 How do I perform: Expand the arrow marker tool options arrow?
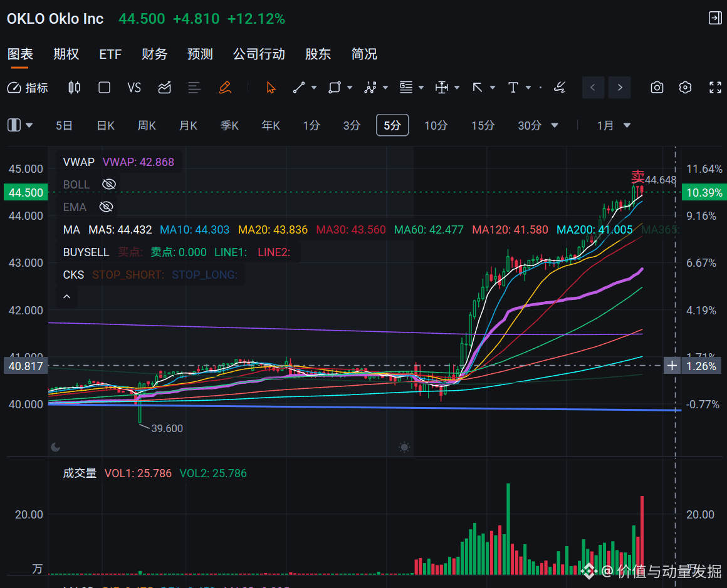pos(493,88)
